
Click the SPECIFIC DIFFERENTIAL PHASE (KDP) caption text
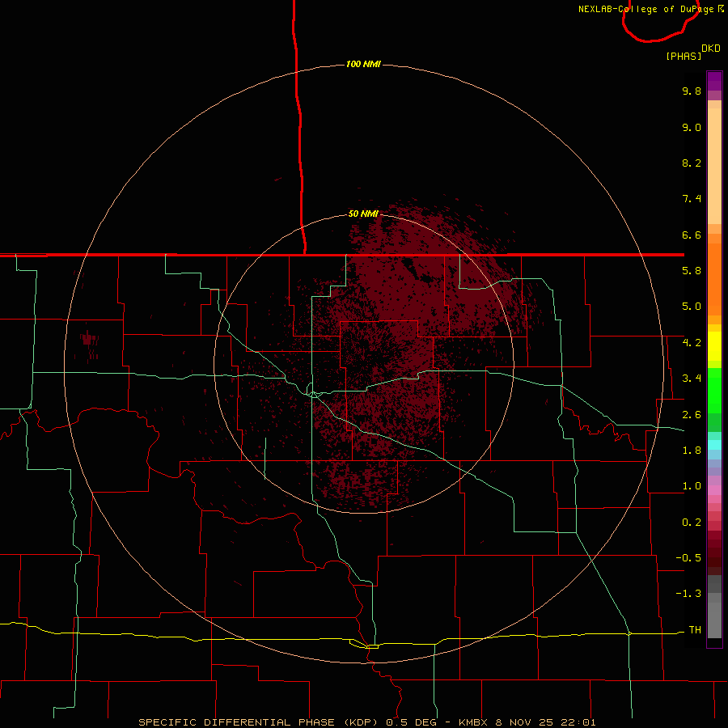coord(258,722)
